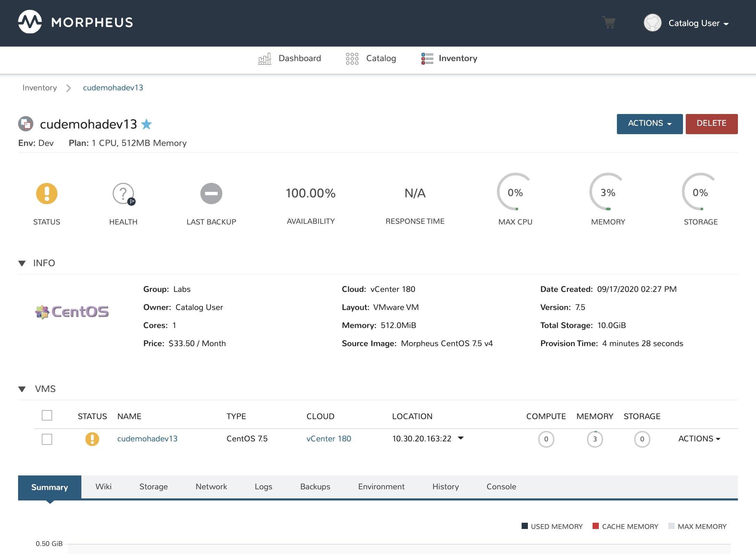Click the last backup status icon
This screenshot has height=554, width=756.
(211, 193)
